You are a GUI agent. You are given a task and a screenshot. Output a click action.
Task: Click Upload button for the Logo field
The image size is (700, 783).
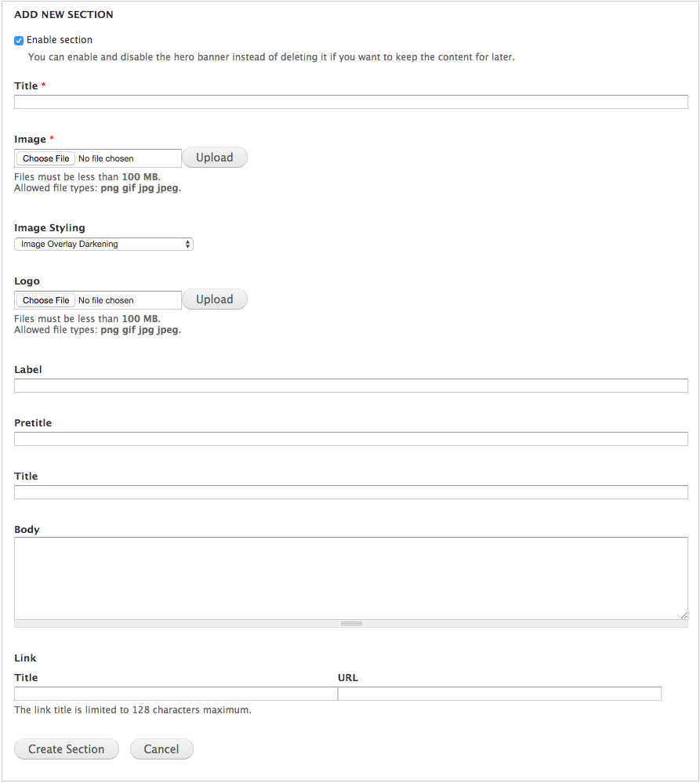click(x=214, y=299)
